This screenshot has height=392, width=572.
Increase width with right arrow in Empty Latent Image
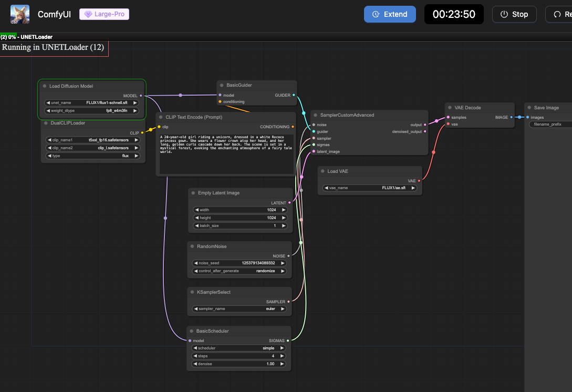pyautogui.click(x=284, y=210)
